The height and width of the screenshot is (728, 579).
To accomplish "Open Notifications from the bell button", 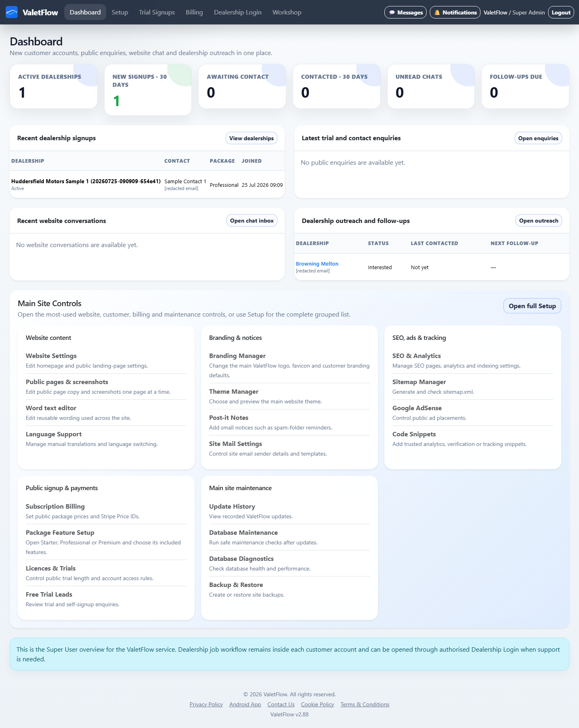I will (x=455, y=12).
